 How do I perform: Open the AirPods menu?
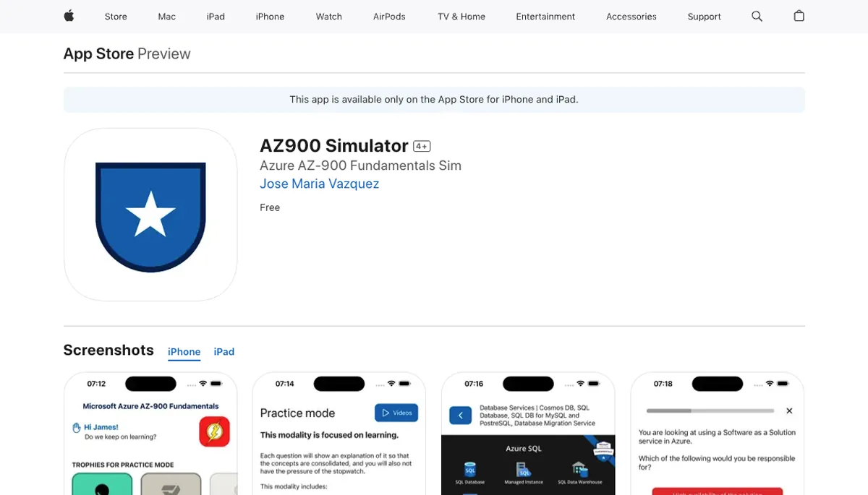click(x=389, y=17)
